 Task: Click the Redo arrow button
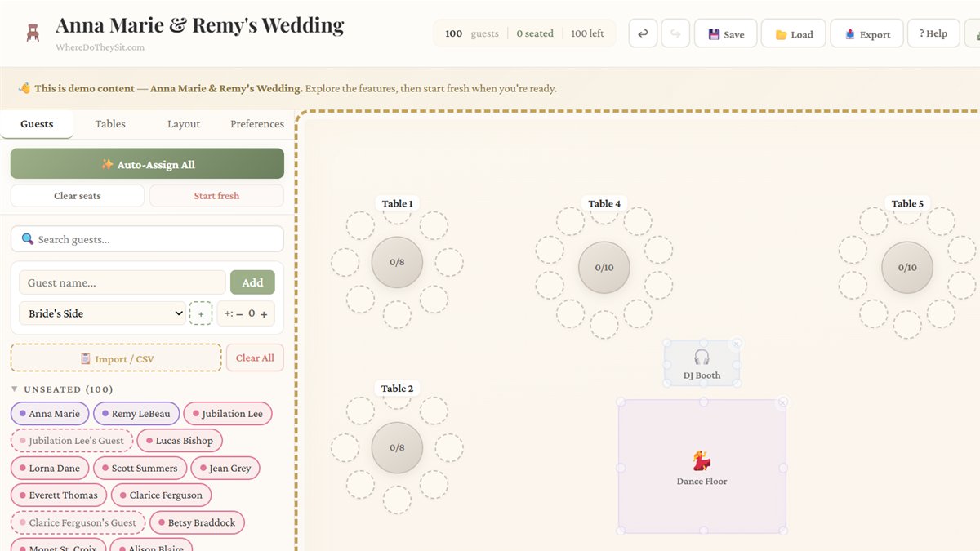click(x=675, y=33)
